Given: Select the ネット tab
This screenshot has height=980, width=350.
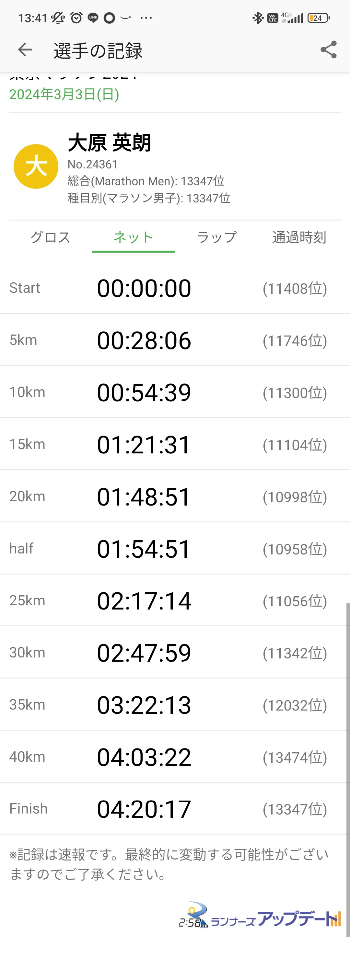Looking at the screenshot, I should (x=133, y=237).
